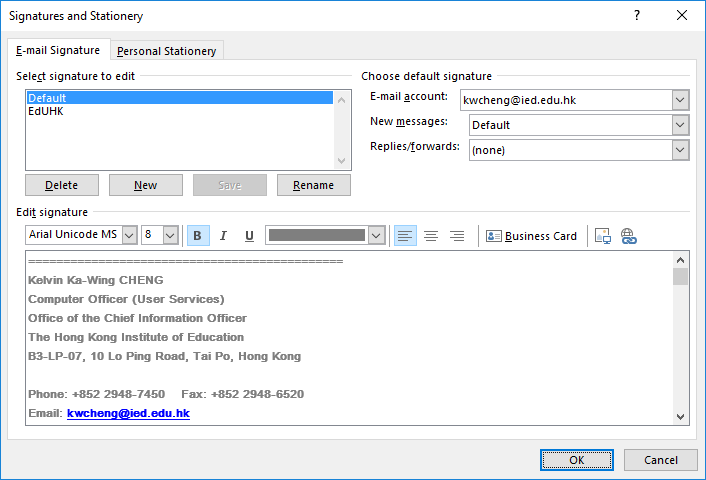Center align signature text

click(x=431, y=236)
